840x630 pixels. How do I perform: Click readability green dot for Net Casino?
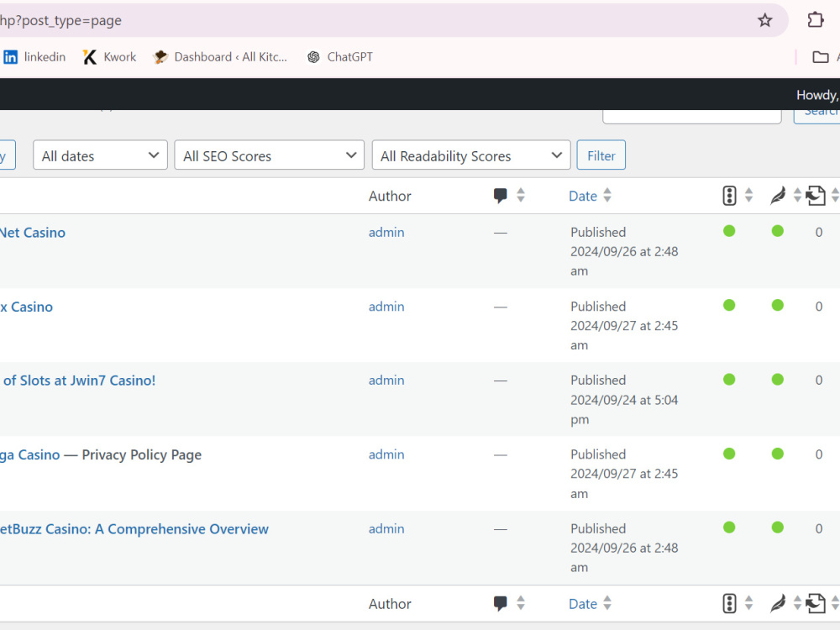coord(778,231)
